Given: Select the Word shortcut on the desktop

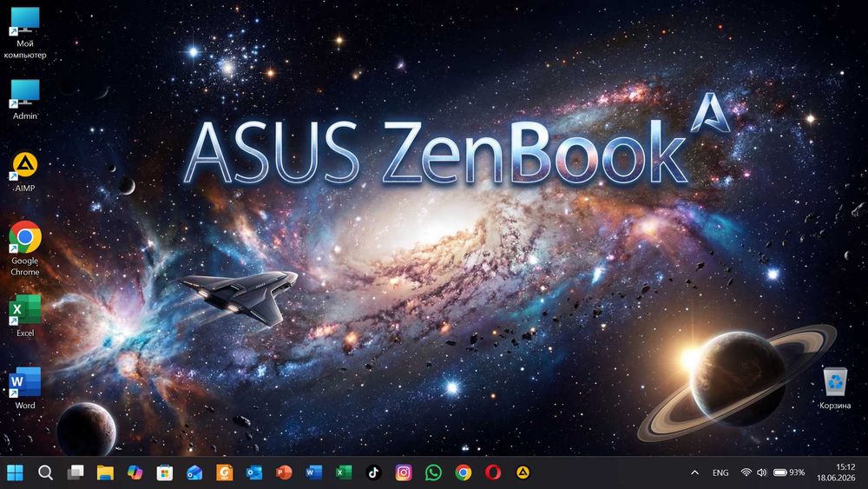Looking at the screenshot, I should tap(25, 388).
